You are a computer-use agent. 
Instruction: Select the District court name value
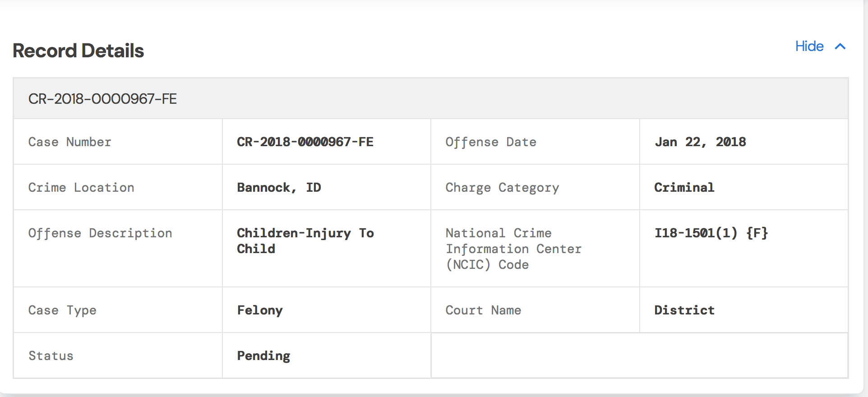[684, 310]
